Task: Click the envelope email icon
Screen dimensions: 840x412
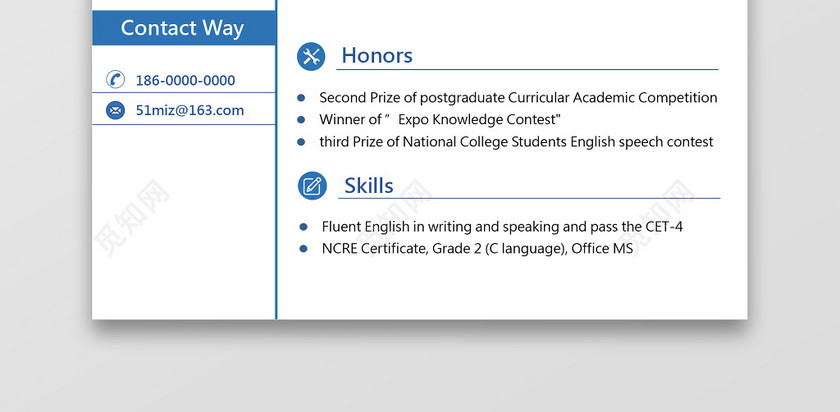Action: point(115,110)
